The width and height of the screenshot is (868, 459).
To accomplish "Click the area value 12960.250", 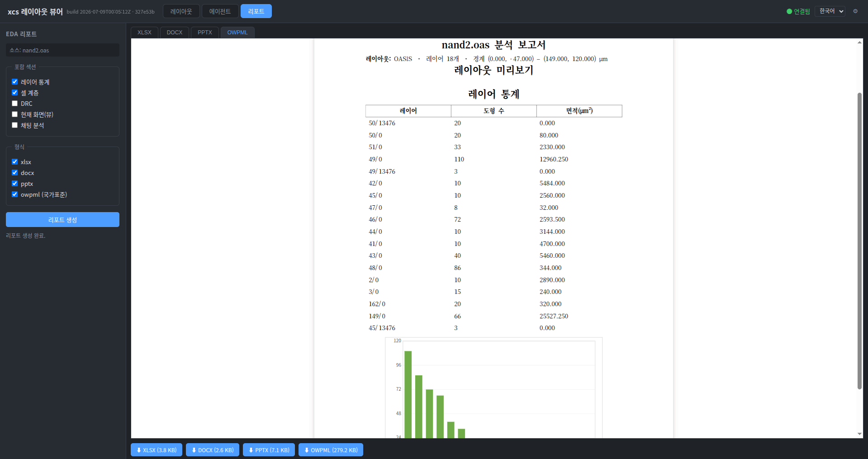I will (554, 159).
